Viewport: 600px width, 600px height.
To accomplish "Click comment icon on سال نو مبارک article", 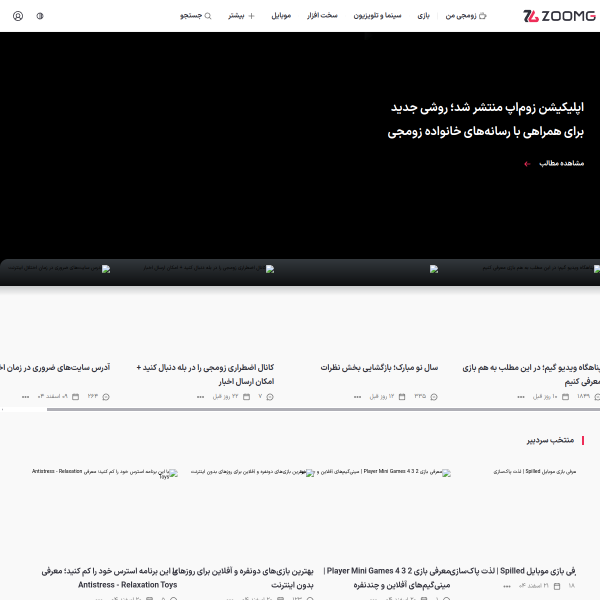I will [x=436, y=397].
